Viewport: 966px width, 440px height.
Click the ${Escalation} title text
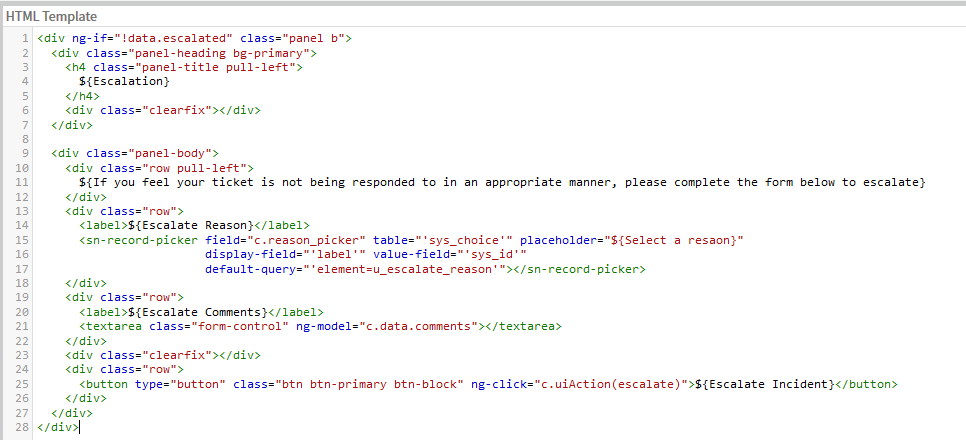pyautogui.click(x=124, y=81)
